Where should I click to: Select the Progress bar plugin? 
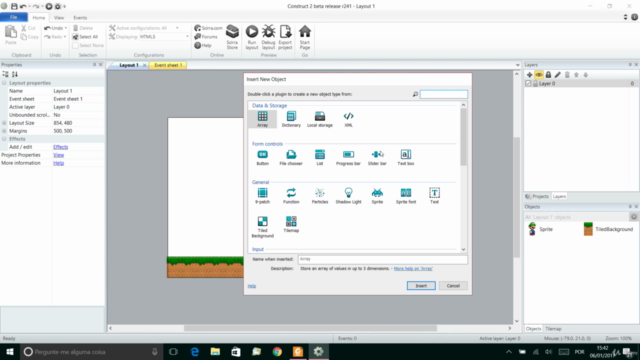point(348,157)
